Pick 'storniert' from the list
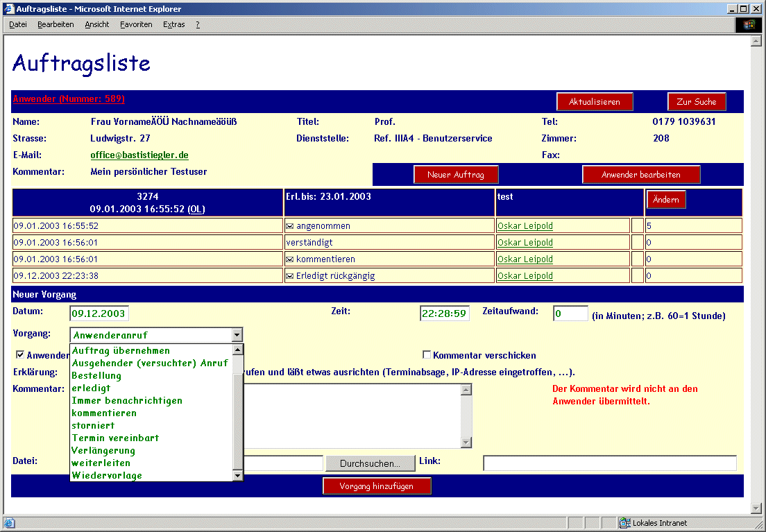The width and height of the screenshot is (766, 532). pos(93,425)
